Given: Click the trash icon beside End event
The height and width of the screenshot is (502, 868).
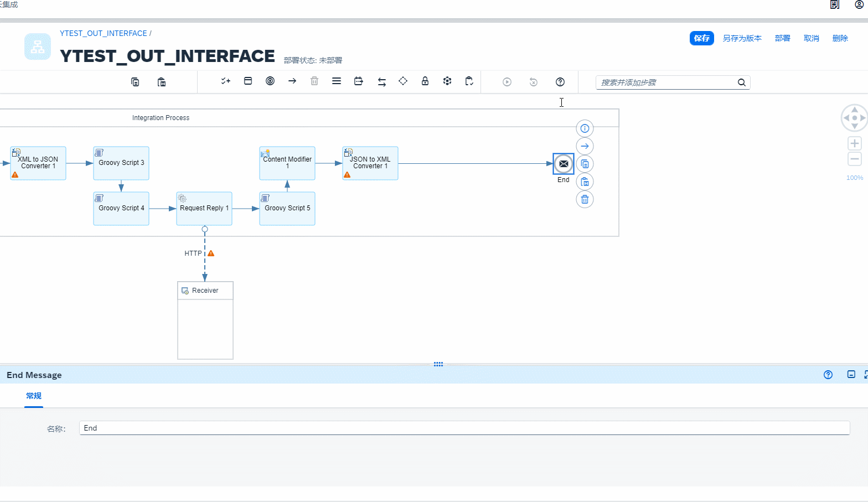Looking at the screenshot, I should click(x=585, y=199).
